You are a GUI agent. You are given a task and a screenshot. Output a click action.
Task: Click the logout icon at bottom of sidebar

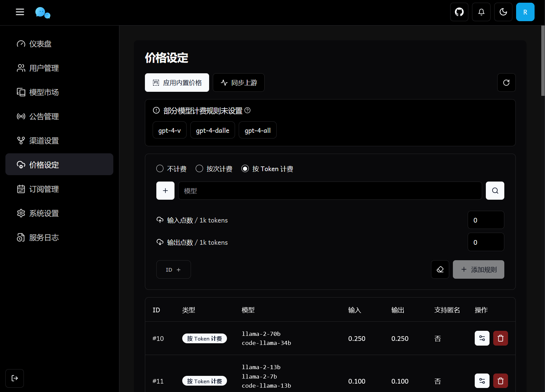coord(14,378)
